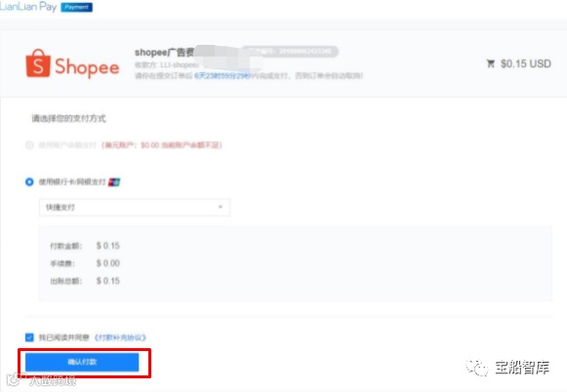The height and width of the screenshot is (392, 567).
Task: Open the 快捷支付 payment method dropdown
Action: coord(134,208)
